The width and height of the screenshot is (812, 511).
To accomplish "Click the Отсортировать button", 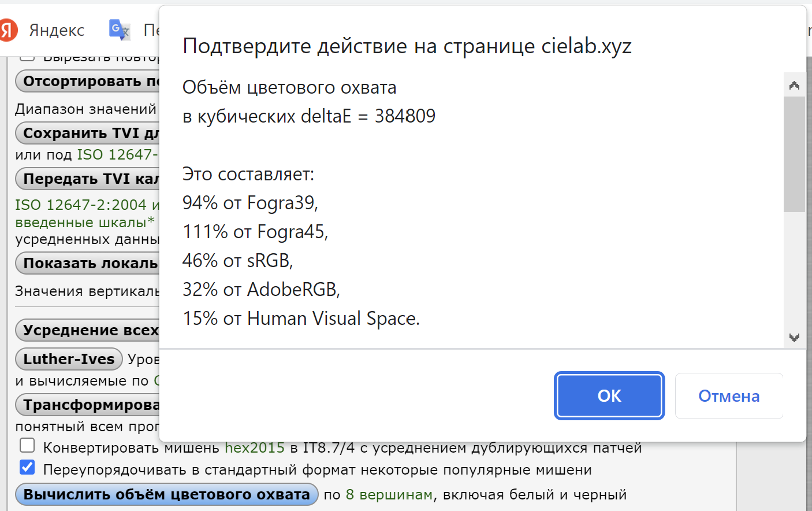I will [x=88, y=82].
